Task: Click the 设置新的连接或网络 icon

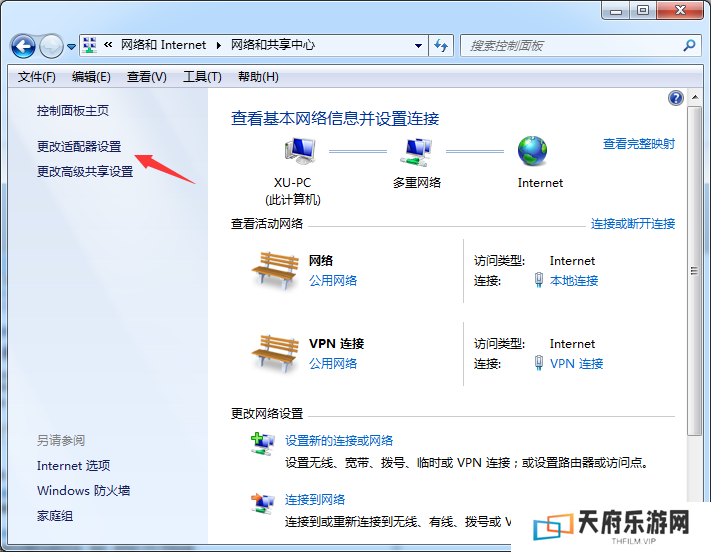Action: pyautogui.click(x=263, y=444)
